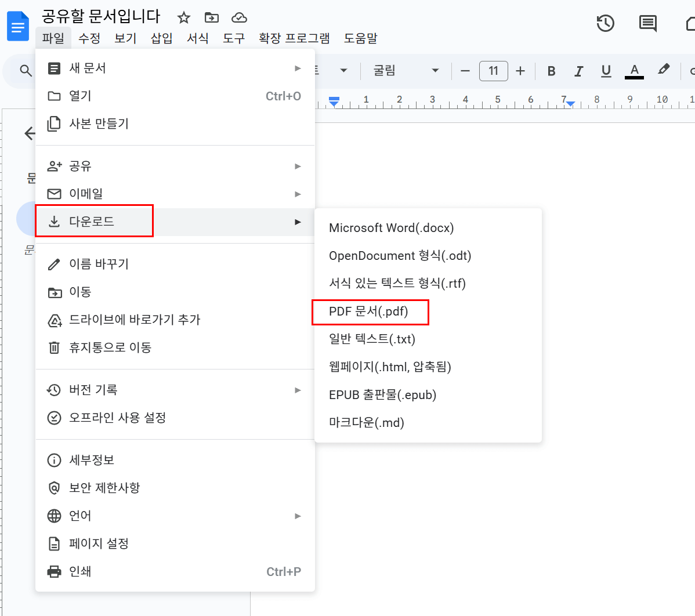
Task: Expand the 버전 기록 submenu
Action: pyautogui.click(x=175, y=390)
